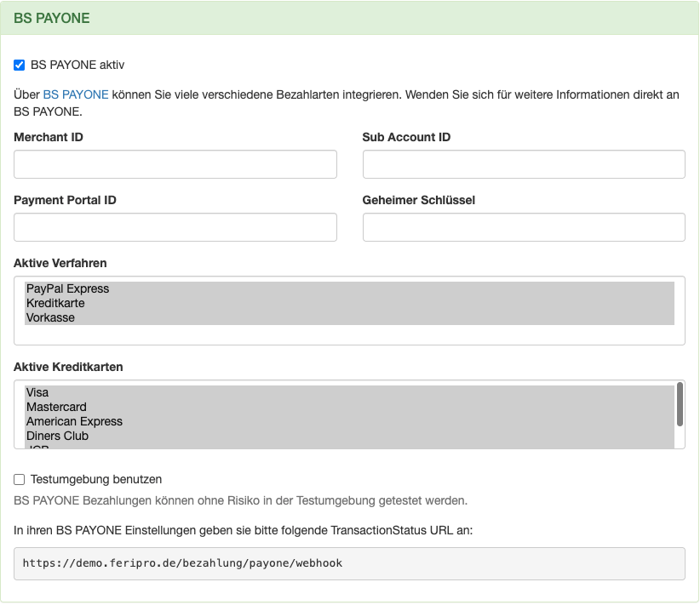Click the BS PAYONE panel header

349,18
